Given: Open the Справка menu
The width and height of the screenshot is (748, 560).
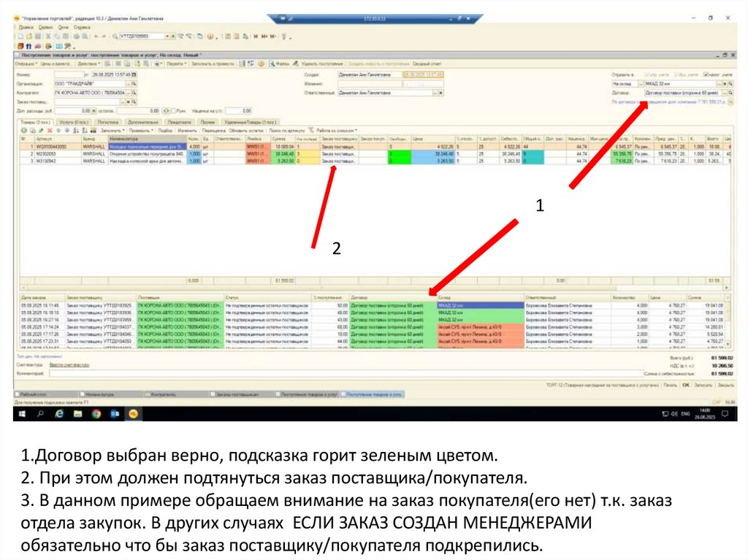Looking at the screenshot, I should point(82,27).
